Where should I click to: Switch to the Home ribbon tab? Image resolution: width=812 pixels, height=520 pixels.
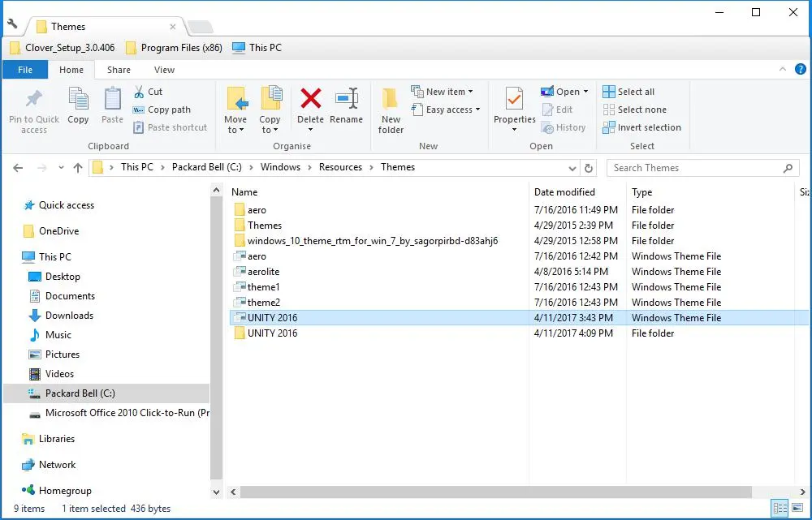pos(71,70)
